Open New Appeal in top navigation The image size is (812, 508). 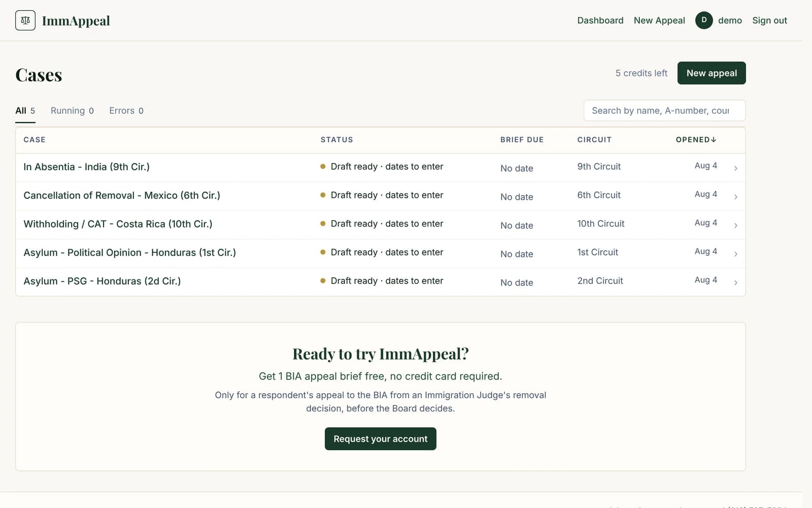(659, 20)
